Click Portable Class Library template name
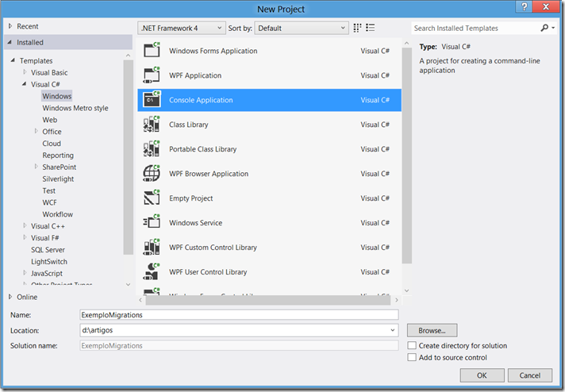Screen dimensions: 565x392 coord(203,149)
